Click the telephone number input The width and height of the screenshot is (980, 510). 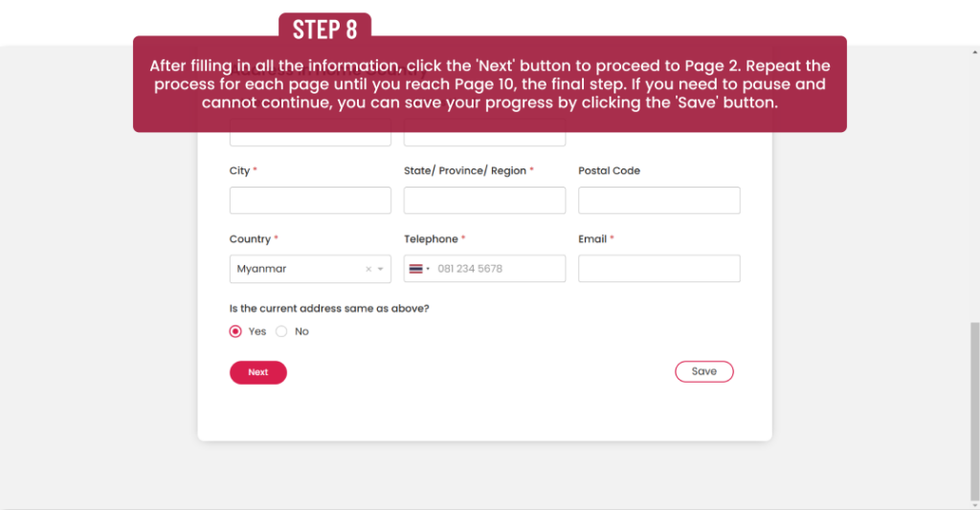(x=498, y=269)
